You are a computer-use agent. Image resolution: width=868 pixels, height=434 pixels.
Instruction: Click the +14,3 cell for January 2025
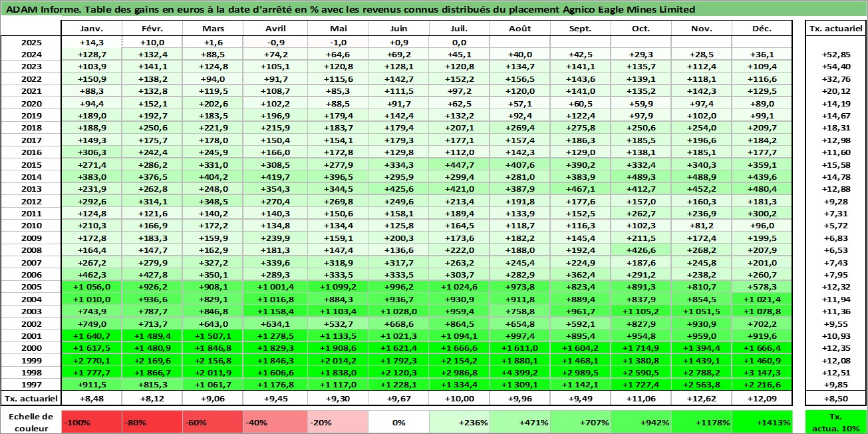[x=91, y=42]
